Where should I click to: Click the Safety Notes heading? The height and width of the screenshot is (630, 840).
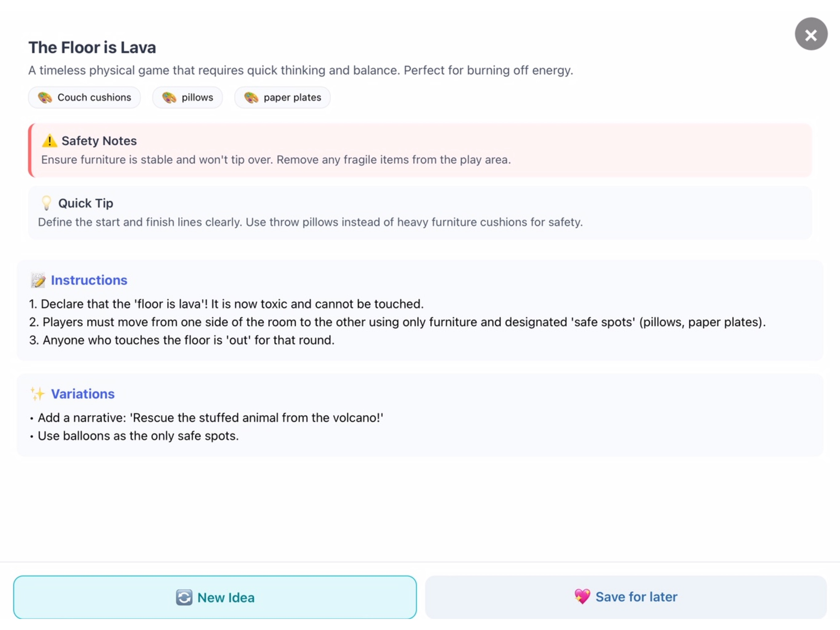[x=99, y=141]
